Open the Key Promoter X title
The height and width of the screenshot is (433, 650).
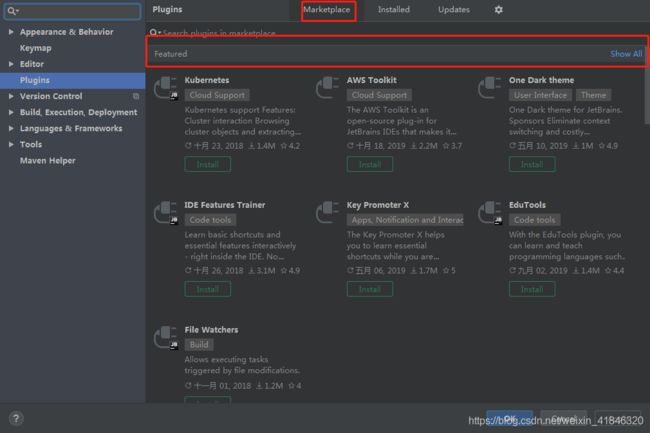378,205
